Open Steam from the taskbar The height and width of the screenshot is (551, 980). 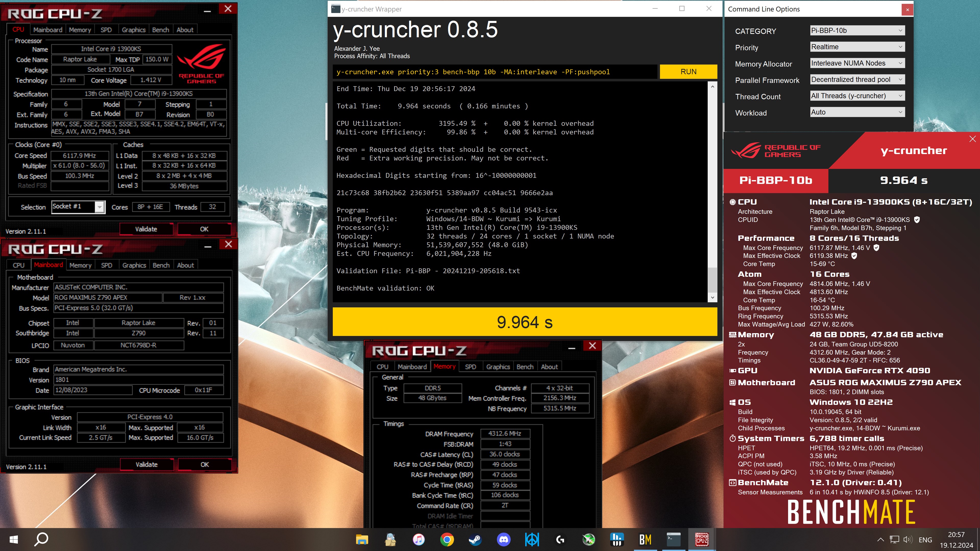click(475, 539)
